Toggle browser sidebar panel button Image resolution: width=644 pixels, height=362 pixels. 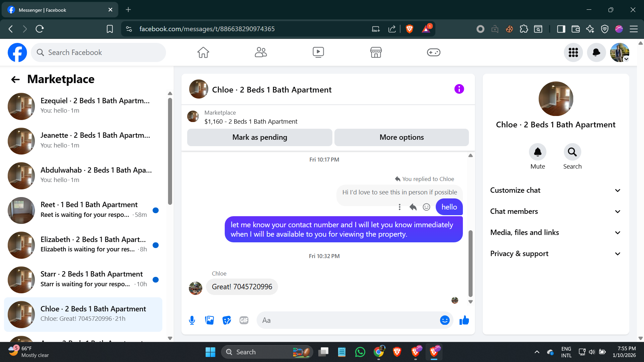pos(561,29)
